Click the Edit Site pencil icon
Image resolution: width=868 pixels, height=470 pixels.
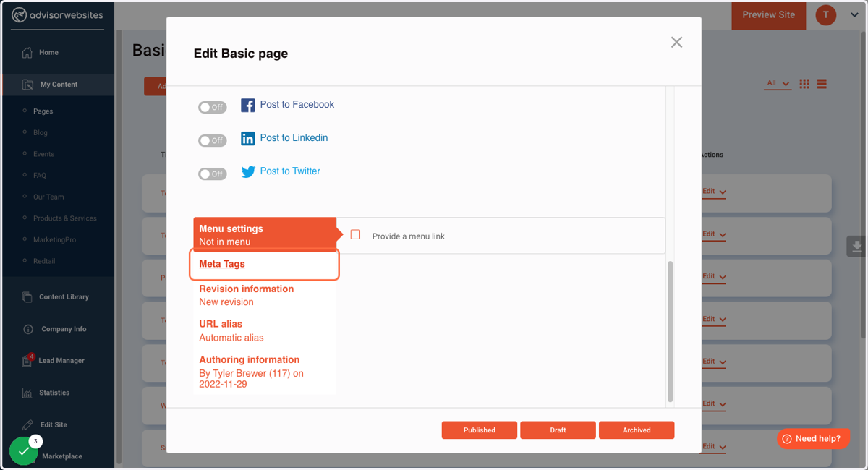pyautogui.click(x=27, y=425)
